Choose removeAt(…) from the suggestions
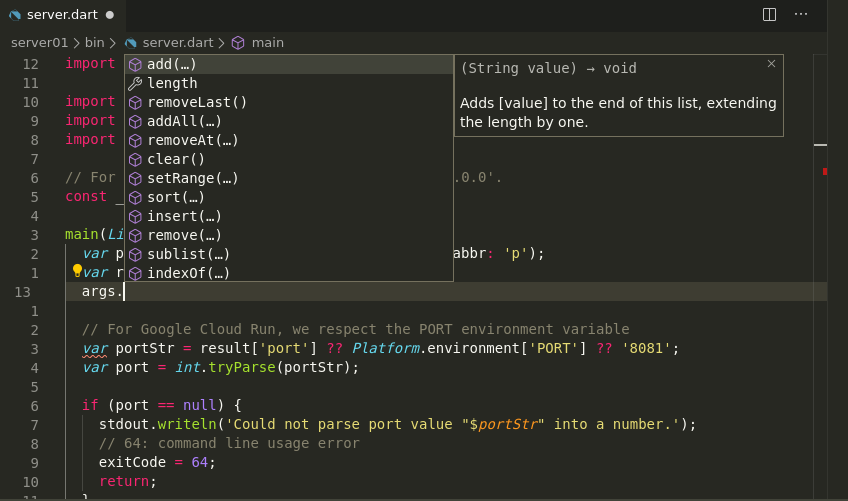Image resolution: width=848 pixels, height=501 pixels. (x=289, y=140)
